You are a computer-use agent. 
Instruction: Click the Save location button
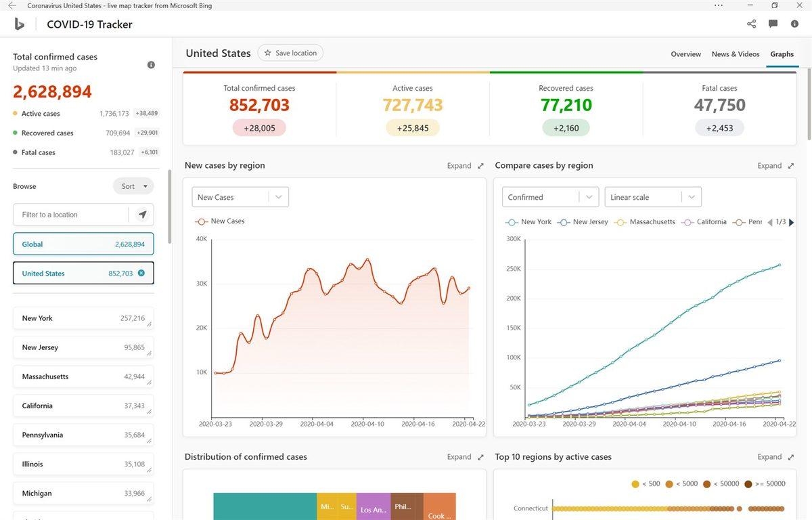point(290,52)
